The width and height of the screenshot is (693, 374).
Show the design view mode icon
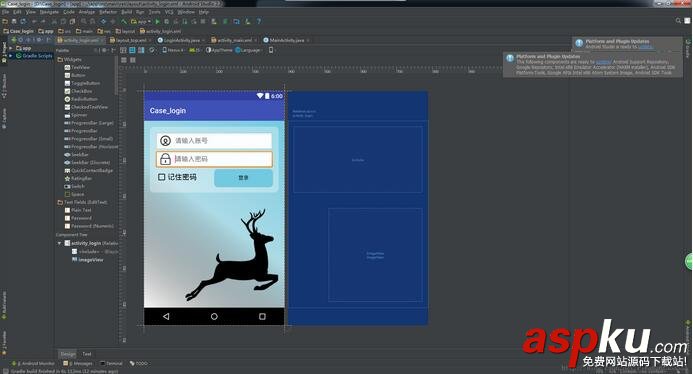124,50
